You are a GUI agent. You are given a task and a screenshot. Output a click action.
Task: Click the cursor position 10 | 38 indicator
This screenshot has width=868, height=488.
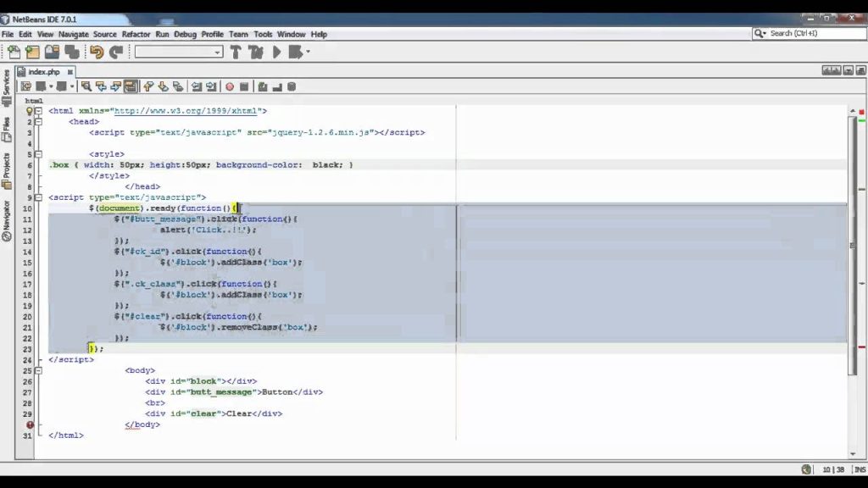coord(833,469)
